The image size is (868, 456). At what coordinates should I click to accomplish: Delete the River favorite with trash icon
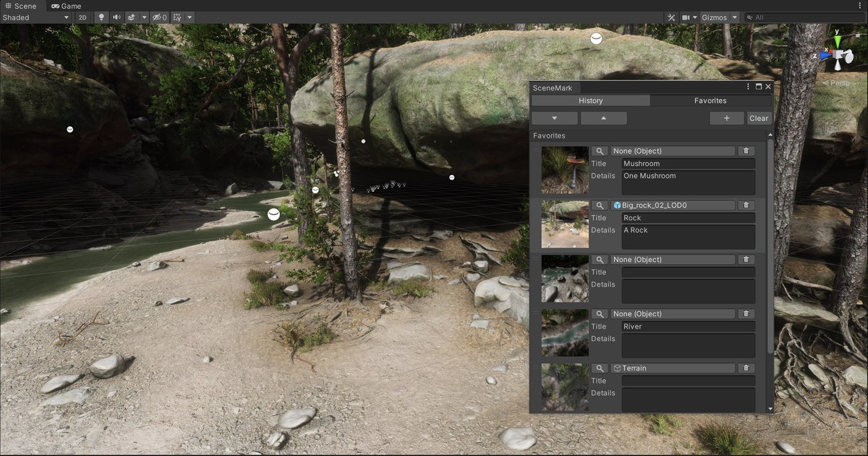coord(746,314)
